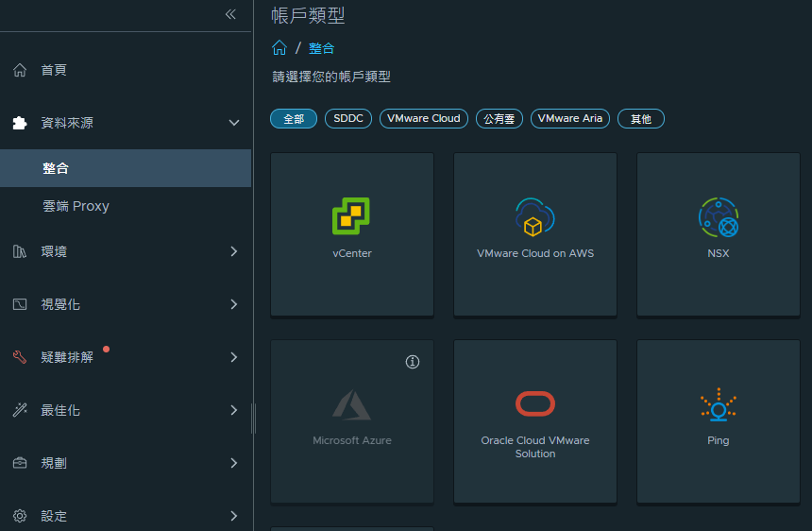Click the puzzle-piece icon beside 資料來源

(20, 123)
